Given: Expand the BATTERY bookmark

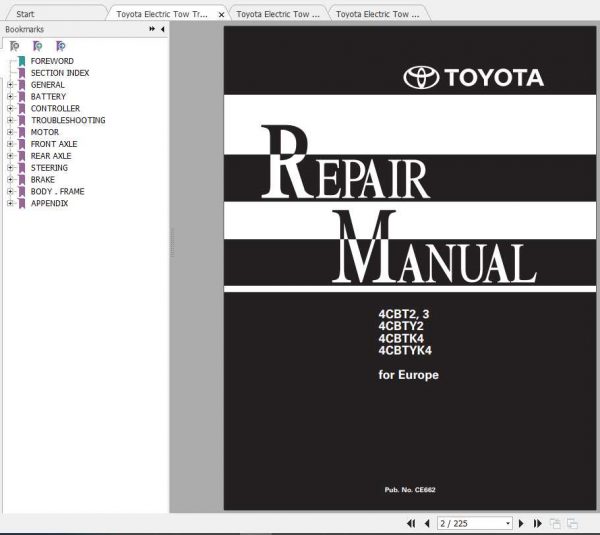Looking at the screenshot, I should pyautogui.click(x=10, y=96).
